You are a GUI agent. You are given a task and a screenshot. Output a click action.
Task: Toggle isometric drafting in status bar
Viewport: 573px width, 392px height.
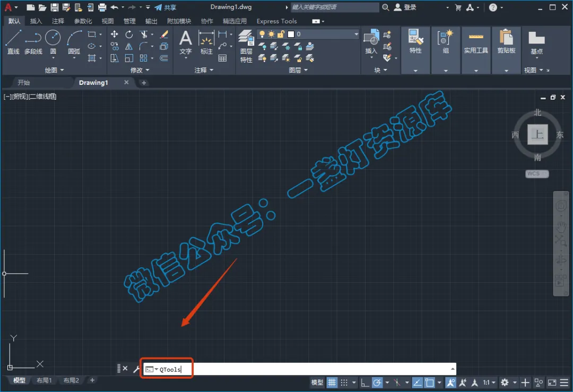pos(397,382)
